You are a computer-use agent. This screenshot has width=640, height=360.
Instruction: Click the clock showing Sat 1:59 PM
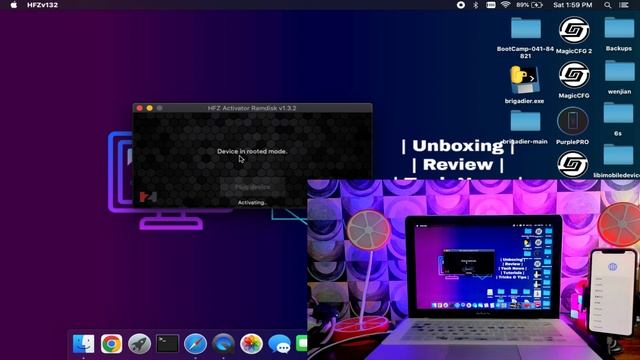(x=573, y=5)
